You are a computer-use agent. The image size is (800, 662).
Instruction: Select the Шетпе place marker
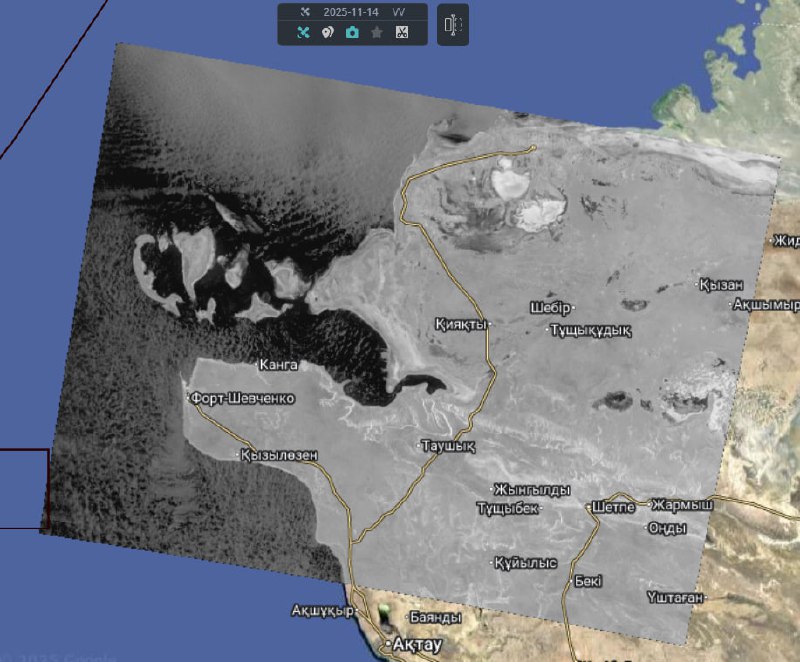point(613,506)
